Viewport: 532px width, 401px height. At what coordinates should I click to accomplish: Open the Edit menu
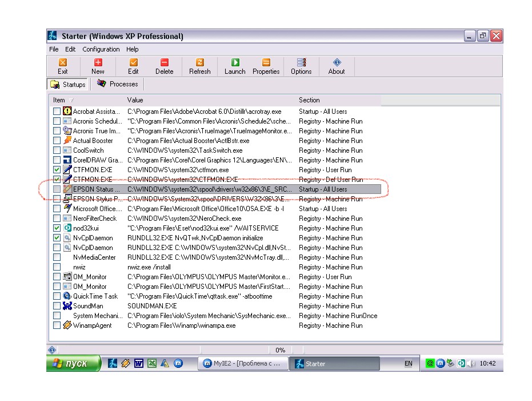(70, 49)
